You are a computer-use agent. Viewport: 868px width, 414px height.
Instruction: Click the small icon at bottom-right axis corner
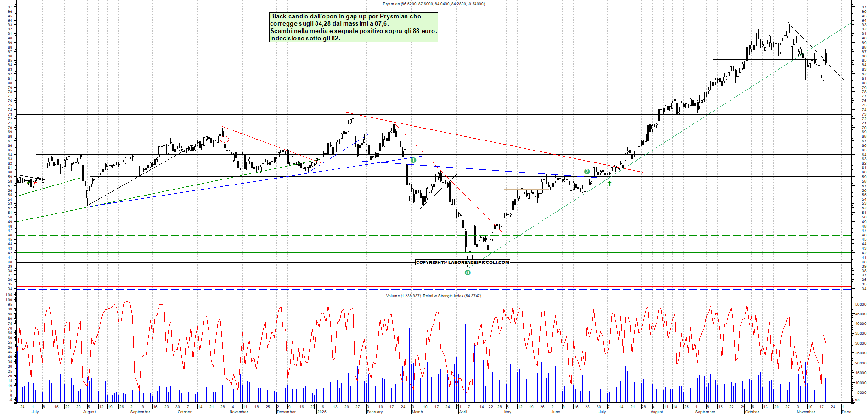(x=857, y=401)
